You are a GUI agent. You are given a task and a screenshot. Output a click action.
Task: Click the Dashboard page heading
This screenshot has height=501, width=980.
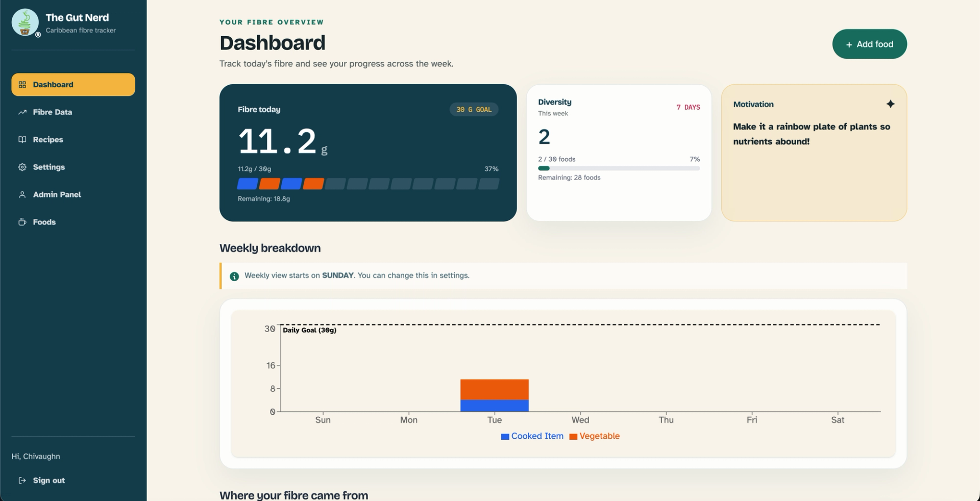273,43
